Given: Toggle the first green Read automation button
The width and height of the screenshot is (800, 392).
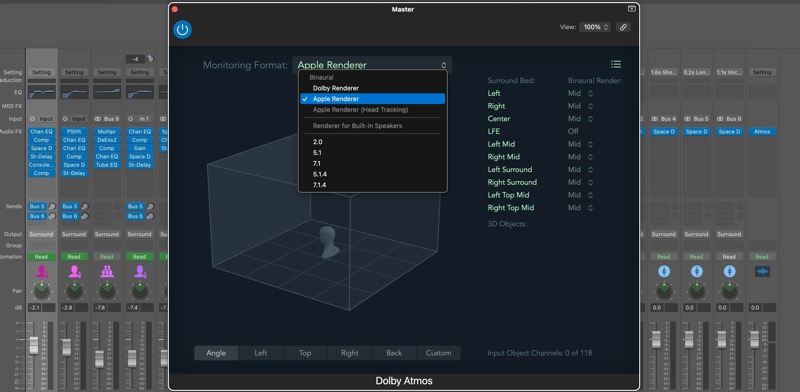Looking at the screenshot, I should 41,257.
